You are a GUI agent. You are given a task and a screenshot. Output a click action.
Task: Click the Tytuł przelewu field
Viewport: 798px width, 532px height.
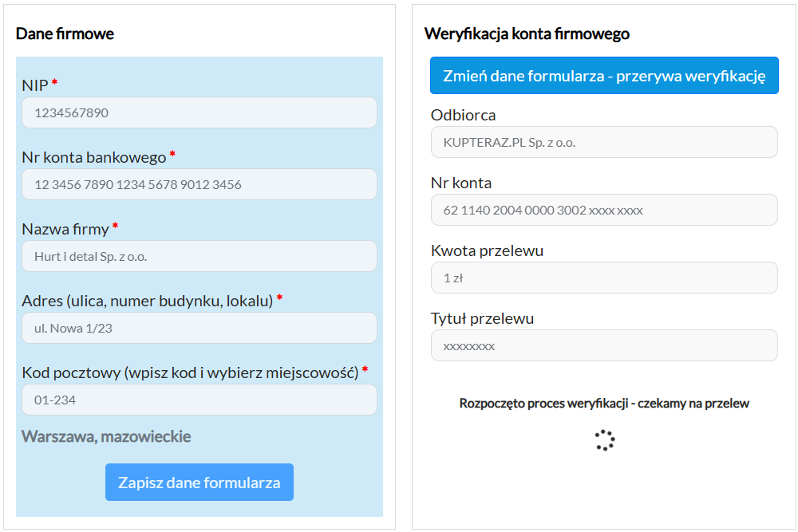[604, 345]
